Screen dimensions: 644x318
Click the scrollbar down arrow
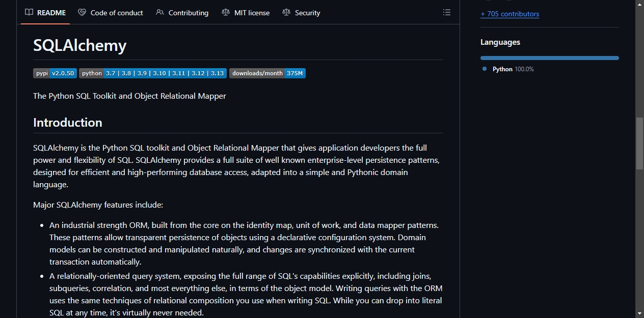tap(639, 313)
